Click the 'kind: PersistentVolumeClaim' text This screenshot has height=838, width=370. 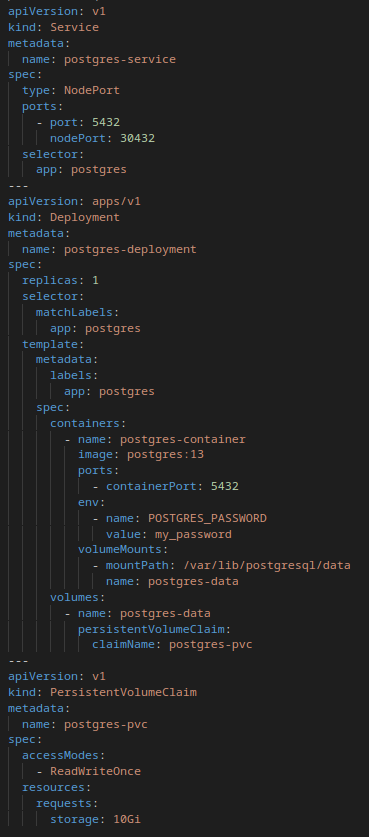point(102,692)
